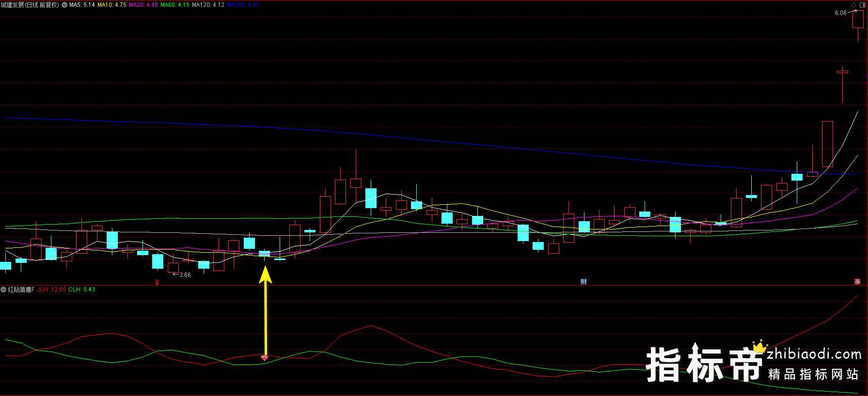Click the red S event marker

coord(157,282)
